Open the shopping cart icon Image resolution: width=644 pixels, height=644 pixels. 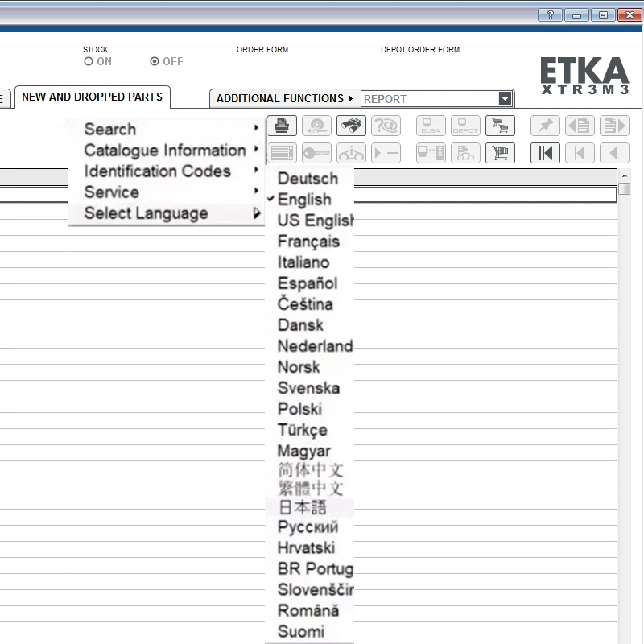coord(500,126)
